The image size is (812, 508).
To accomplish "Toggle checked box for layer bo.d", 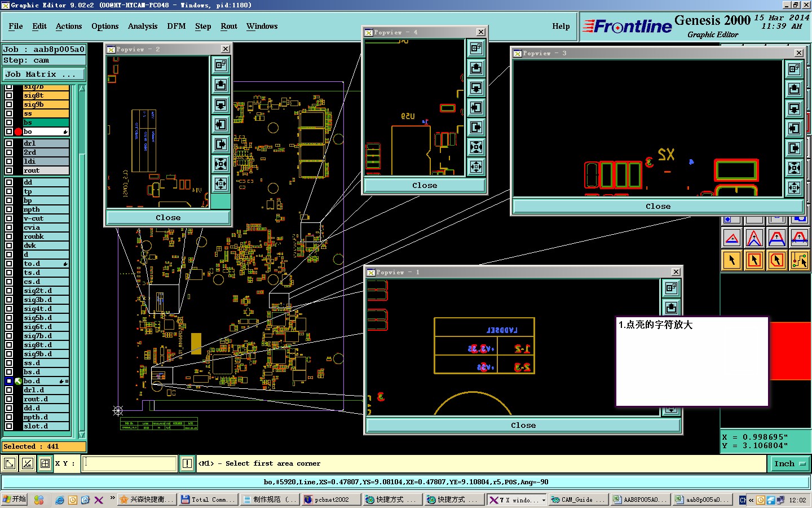I will tap(8, 381).
